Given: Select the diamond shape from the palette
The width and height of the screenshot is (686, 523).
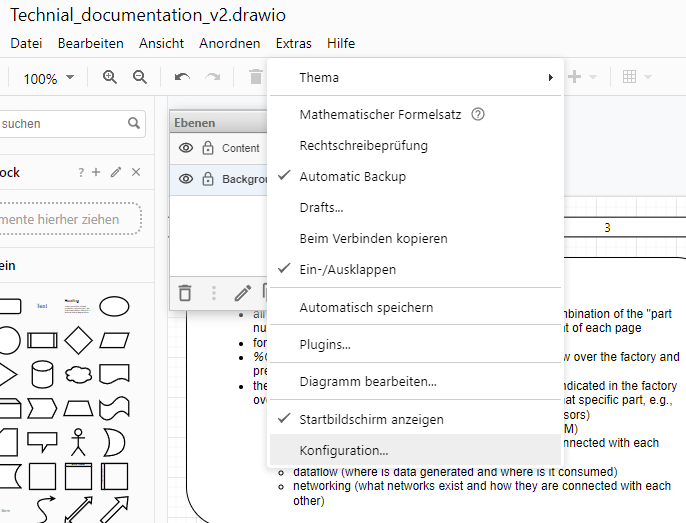Looking at the screenshot, I should (78, 340).
